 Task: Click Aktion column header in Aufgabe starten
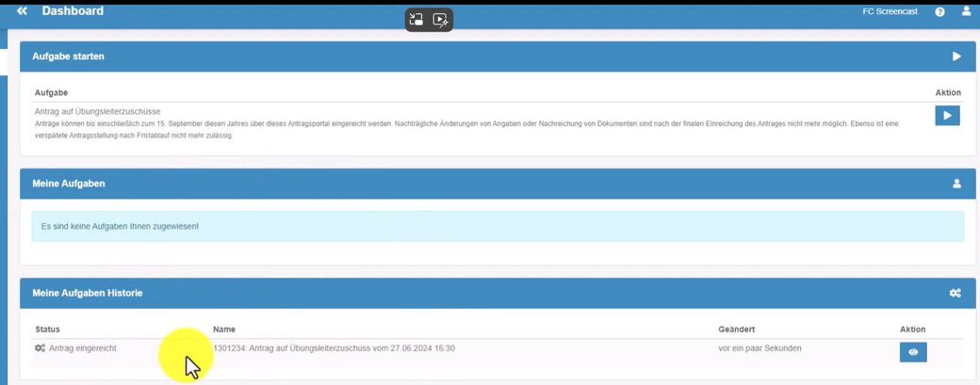(948, 92)
